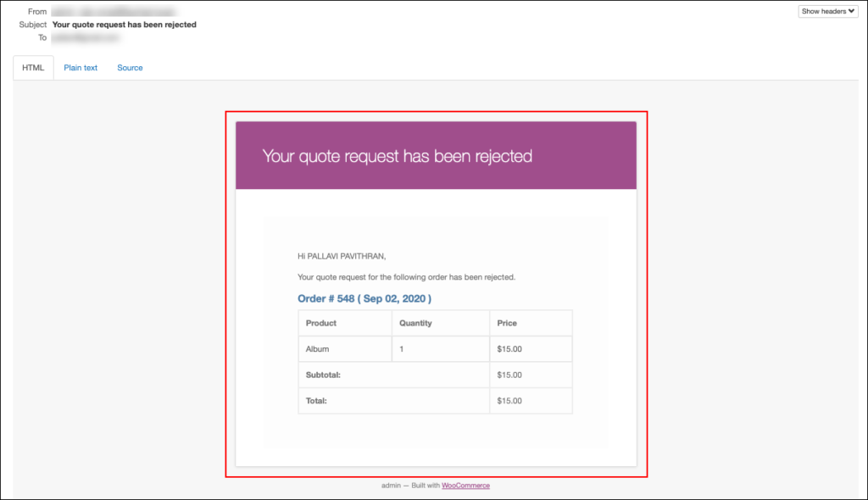Viewport: 868px width, 500px height.
Task: Expand the Show headers chevron arrow
Action: pyautogui.click(x=850, y=11)
